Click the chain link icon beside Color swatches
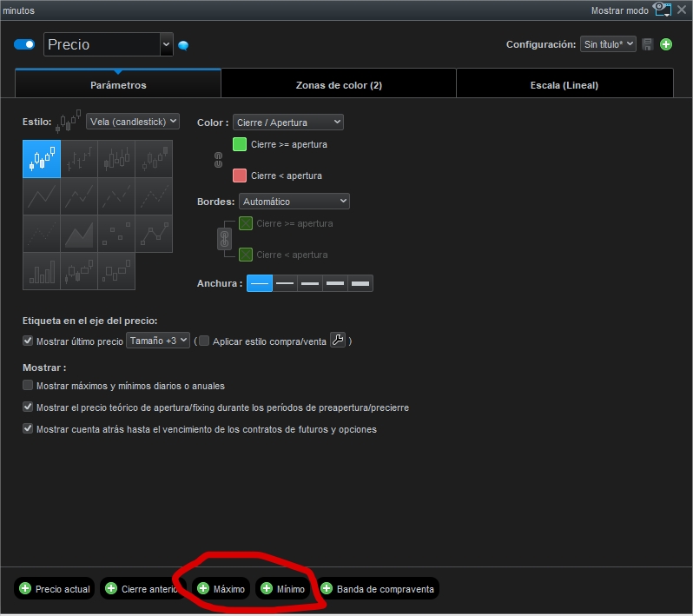Screen dimensions: 693x616 coord(218,160)
